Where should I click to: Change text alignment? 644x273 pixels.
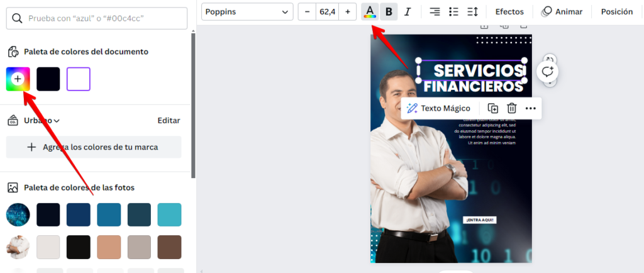pos(435,12)
